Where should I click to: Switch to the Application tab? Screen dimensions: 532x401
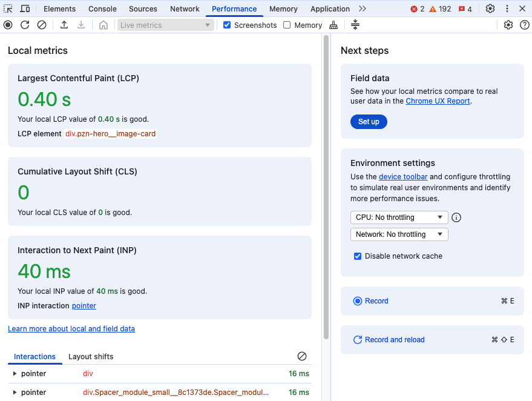click(x=330, y=9)
